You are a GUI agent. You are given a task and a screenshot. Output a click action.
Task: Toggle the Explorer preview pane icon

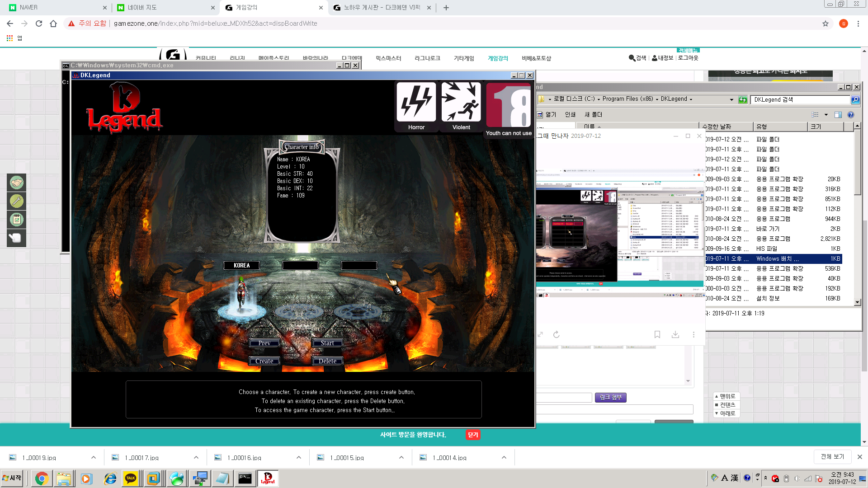(x=838, y=115)
